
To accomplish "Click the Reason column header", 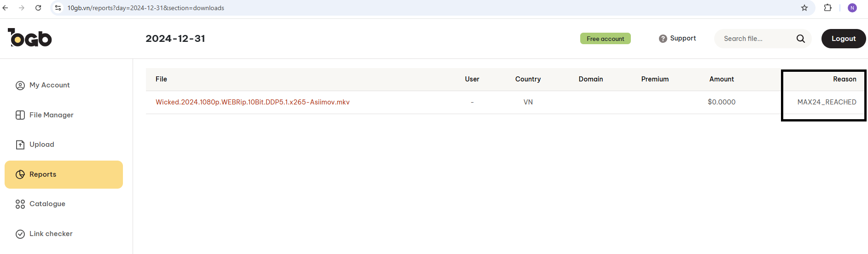I will (x=845, y=79).
